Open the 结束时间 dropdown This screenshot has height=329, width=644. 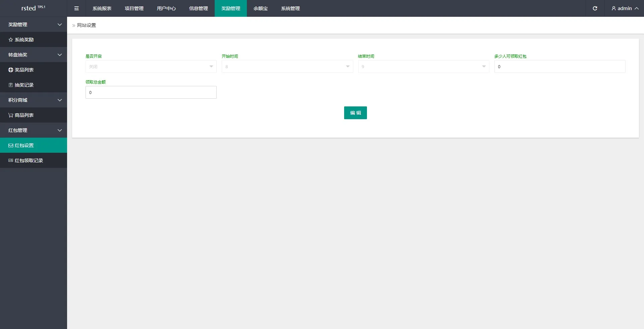tap(423, 66)
